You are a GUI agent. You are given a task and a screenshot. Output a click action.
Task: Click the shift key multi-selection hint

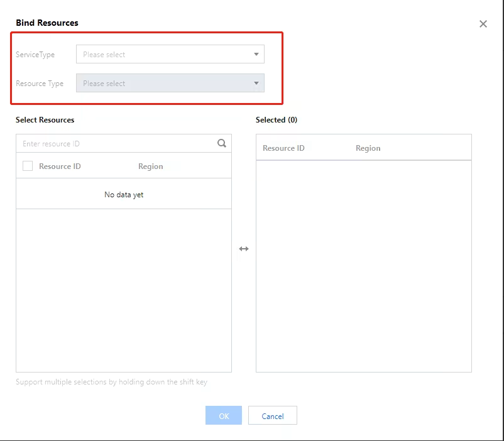pyautogui.click(x=111, y=382)
